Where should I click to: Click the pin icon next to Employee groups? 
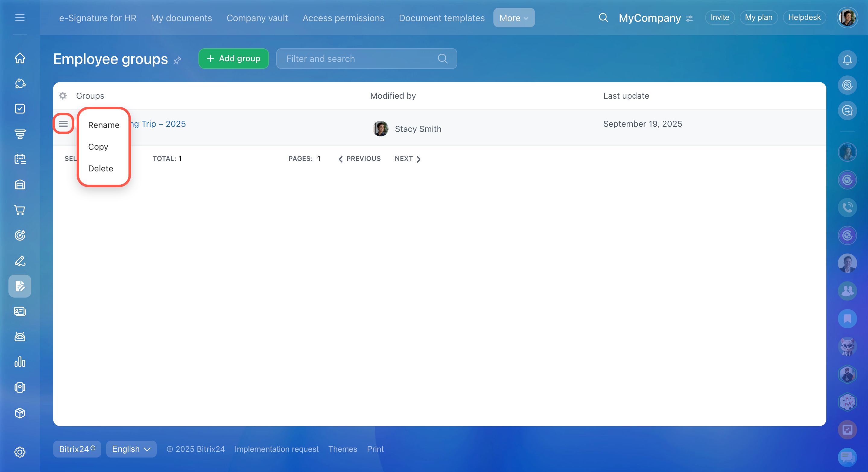tap(178, 60)
